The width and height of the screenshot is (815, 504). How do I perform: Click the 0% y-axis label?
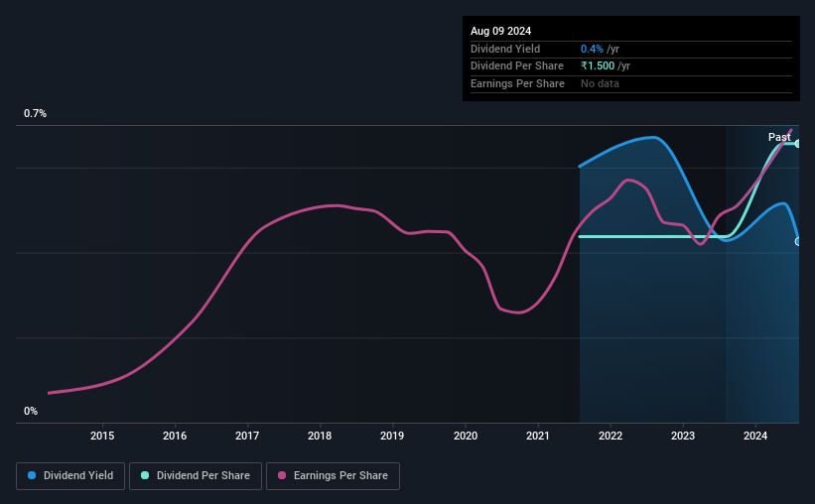31,411
